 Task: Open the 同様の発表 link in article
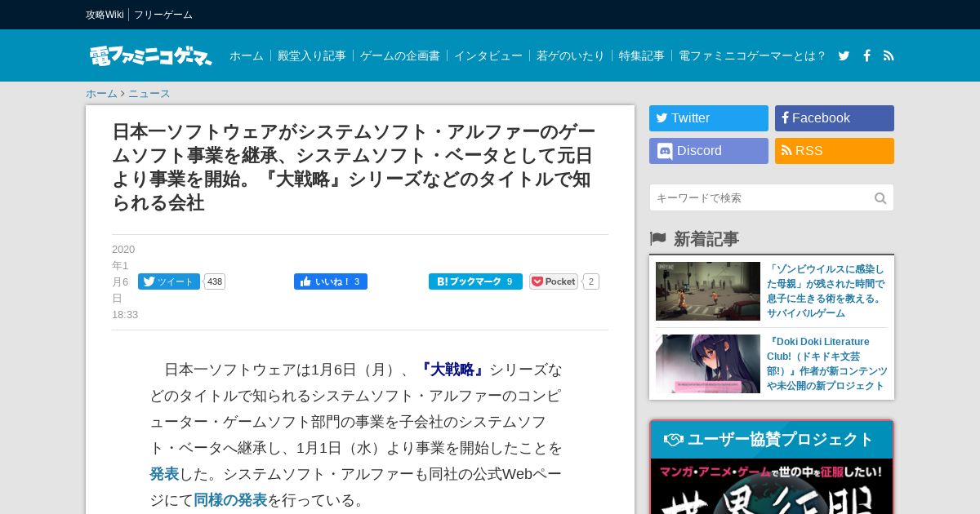tap(230, 500)
